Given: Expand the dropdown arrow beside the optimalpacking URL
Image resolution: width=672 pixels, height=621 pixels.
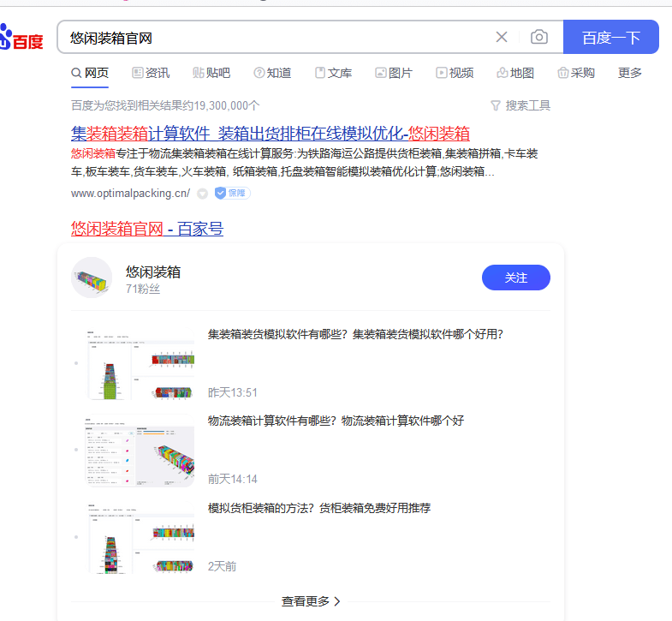Looking at the screenshot, I should click(202, 194).
